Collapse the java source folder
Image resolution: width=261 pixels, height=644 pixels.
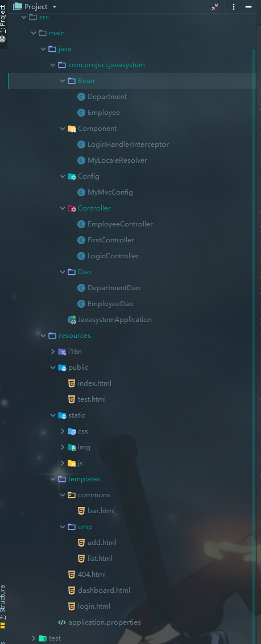(x=43, y=49)
